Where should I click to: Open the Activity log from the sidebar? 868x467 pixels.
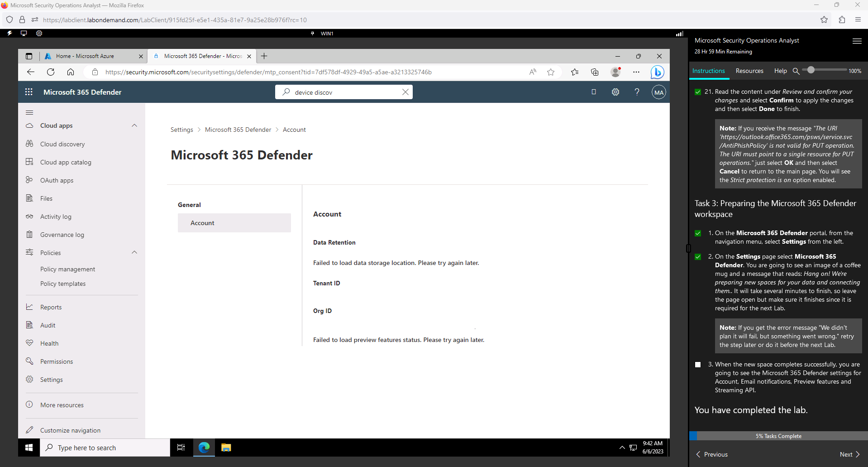(55, 217)
